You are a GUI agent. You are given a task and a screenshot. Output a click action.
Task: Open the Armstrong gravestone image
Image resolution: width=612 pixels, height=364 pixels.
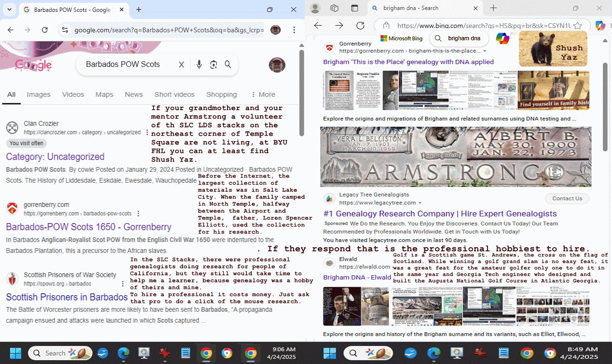coord(456,157)
